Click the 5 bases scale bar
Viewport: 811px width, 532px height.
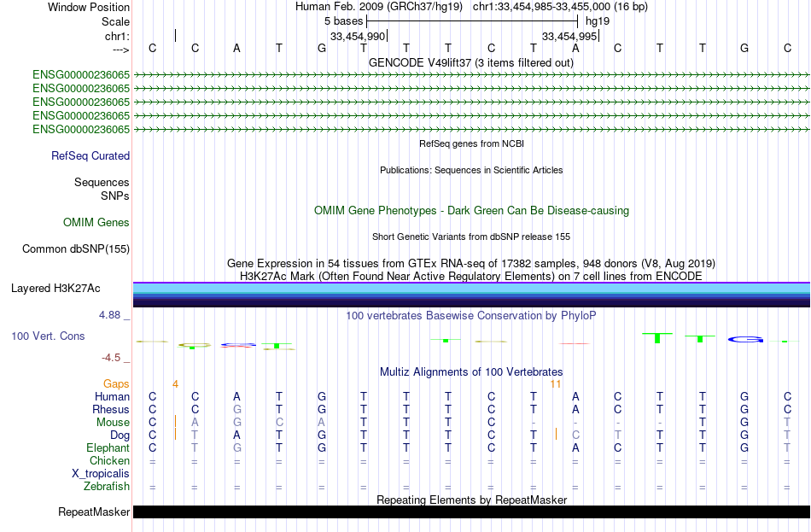coord(472,21)
